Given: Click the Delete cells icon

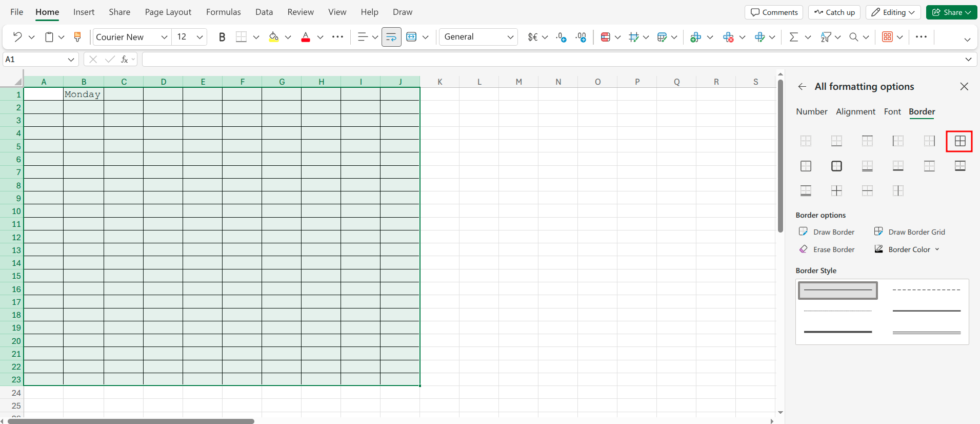Looking at the screenshot, I should 728,37.
